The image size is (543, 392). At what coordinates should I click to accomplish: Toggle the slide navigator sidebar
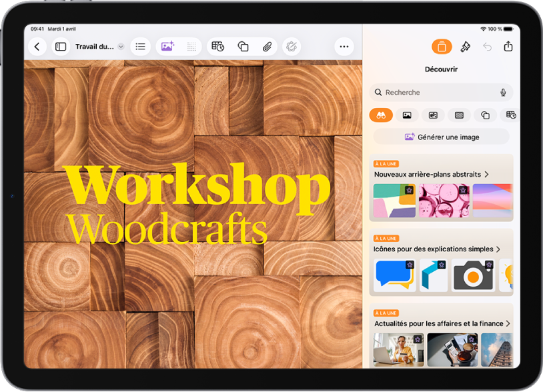pos(61,47)
